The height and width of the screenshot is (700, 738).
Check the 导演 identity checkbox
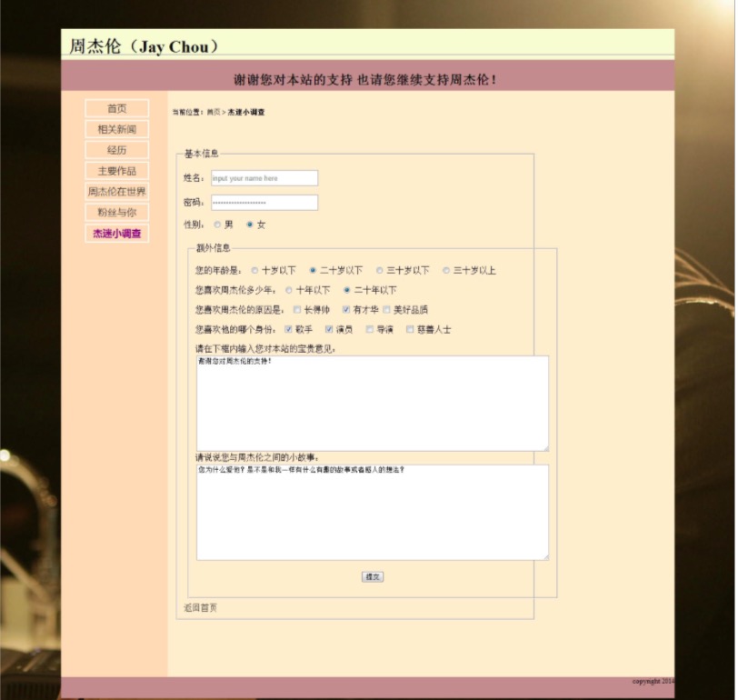click(x=370, y=329)
